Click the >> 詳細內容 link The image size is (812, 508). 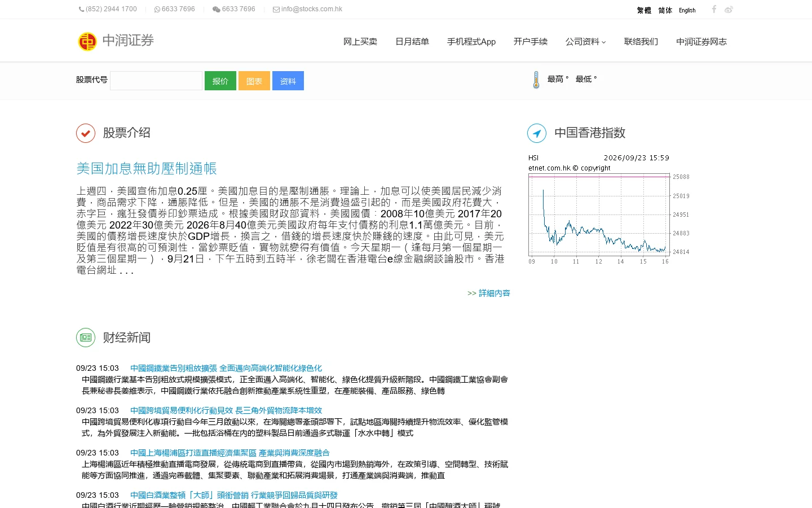[x=489, y=294]
